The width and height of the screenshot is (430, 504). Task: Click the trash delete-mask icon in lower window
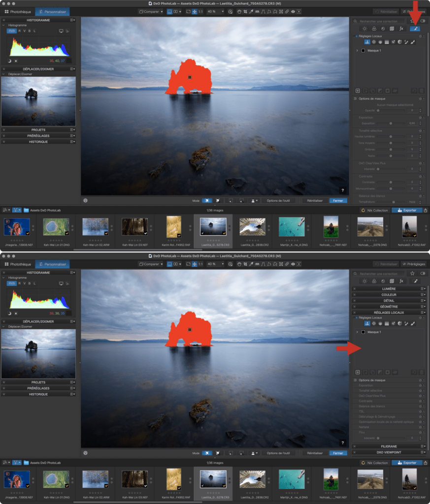pos(421,372)
